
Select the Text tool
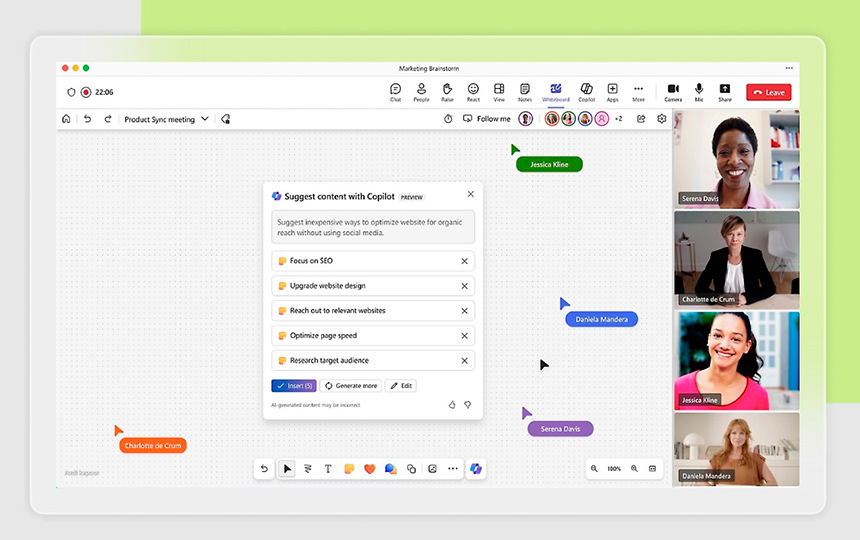328,469
